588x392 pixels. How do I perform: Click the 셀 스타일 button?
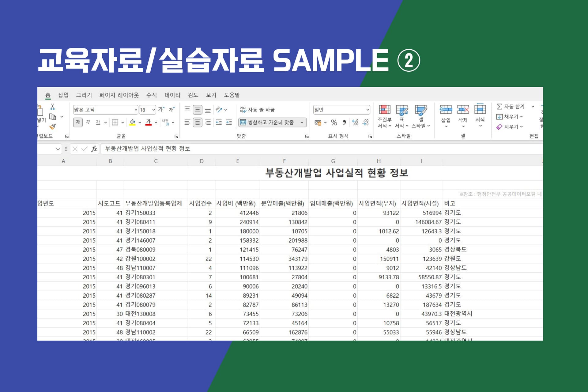421,116
